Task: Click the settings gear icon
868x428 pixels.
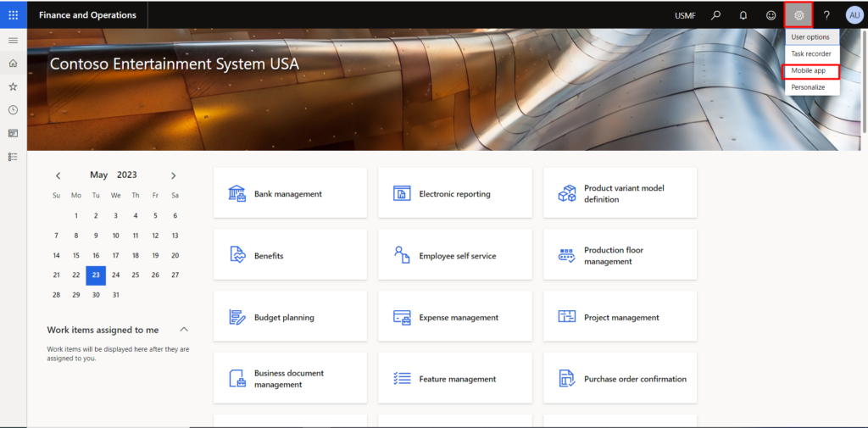Action: click(x=798, y=15)
